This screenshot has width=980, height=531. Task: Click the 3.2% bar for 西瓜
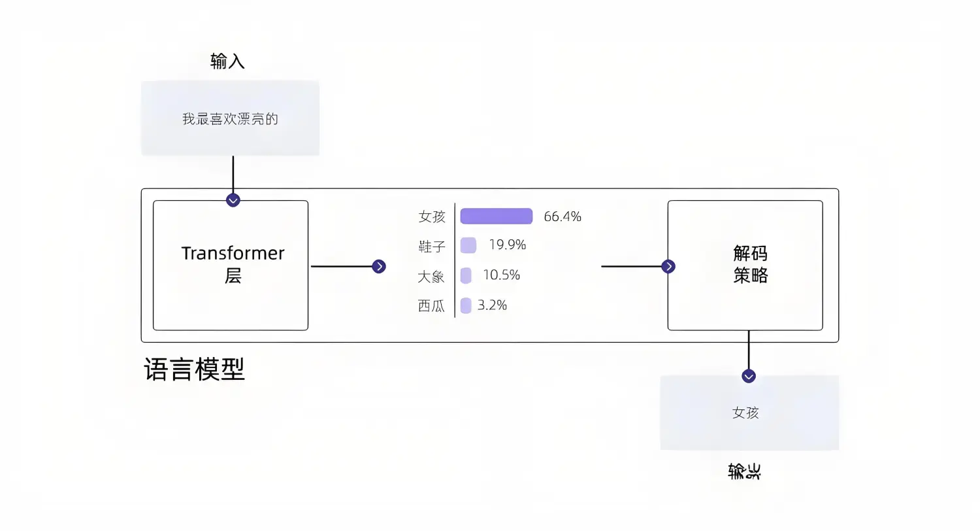click(x=466, y=305)
